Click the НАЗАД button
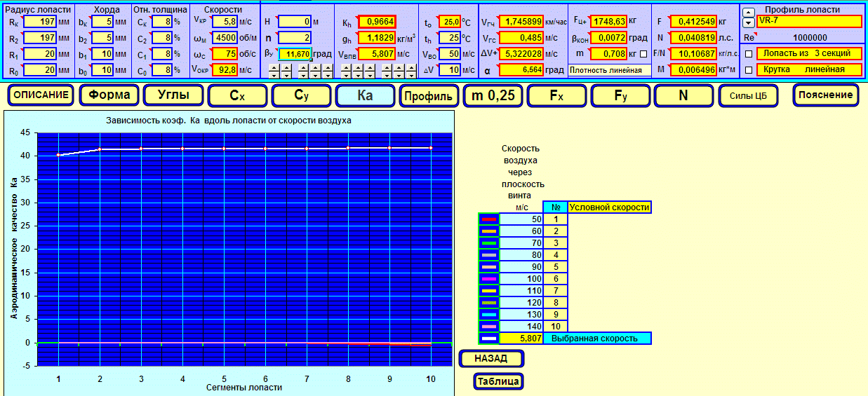 492,358
